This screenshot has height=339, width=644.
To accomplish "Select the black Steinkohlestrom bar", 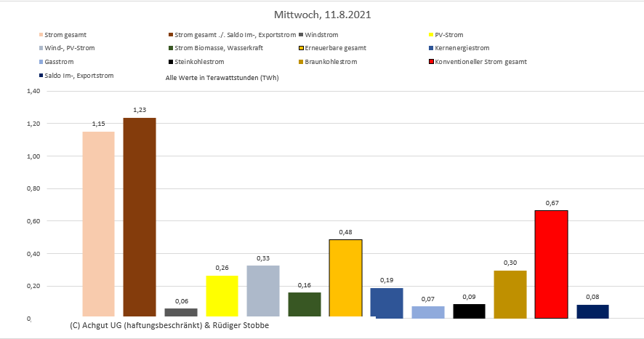I will 469,310.
